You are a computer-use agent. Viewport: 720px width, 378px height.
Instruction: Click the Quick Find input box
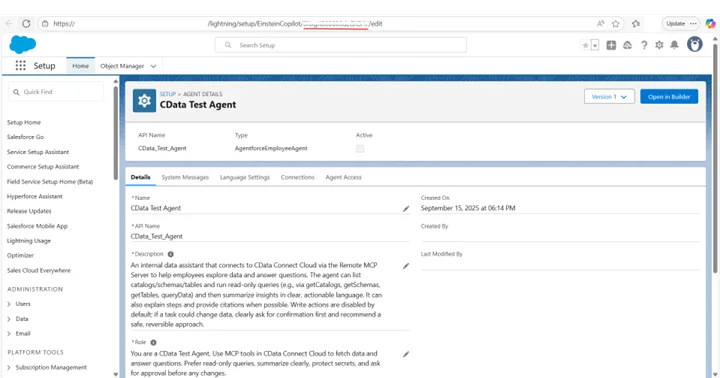56,92
